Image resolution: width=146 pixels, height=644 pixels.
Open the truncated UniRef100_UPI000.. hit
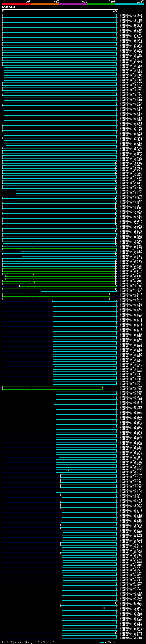coord(132,50)
